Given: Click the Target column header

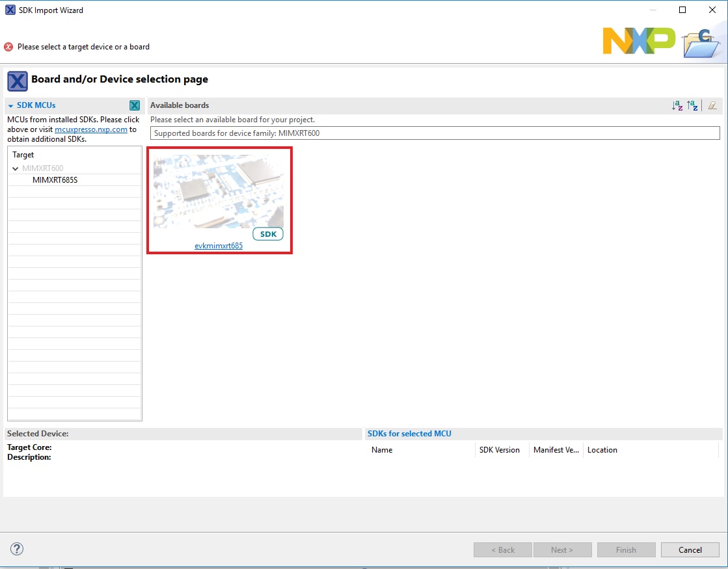Looking at the screenshot, I should [x=23, y=155].
